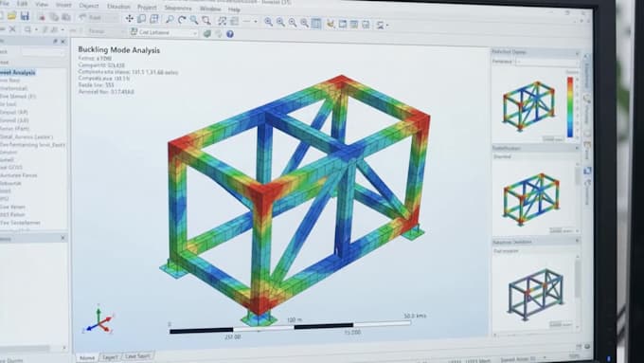The width and height of the screenshot is (644, 363).
Task: Select the four-arrow pan tool
Action: tap(130, 18)
